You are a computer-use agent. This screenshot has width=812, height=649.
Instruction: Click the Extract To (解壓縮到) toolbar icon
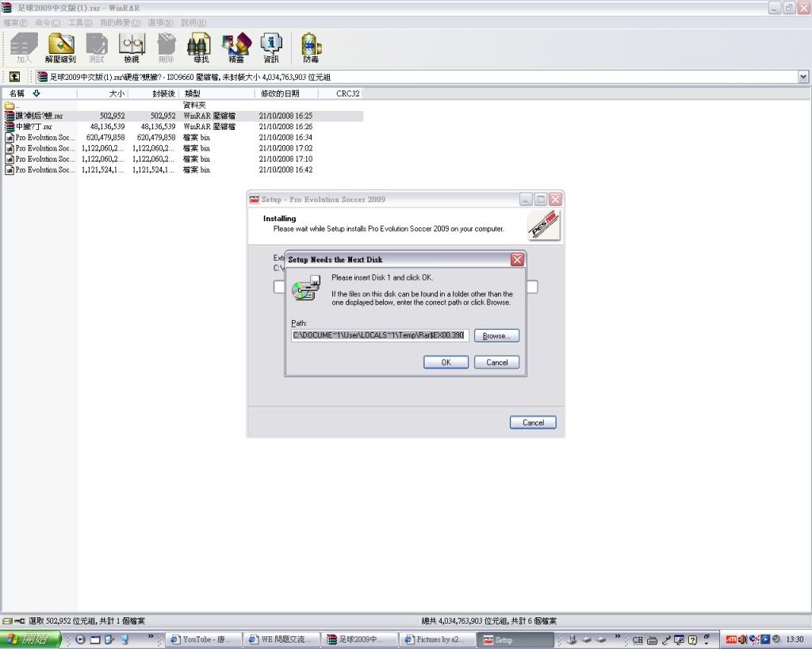pyautogui.click(x=60, y=48)
